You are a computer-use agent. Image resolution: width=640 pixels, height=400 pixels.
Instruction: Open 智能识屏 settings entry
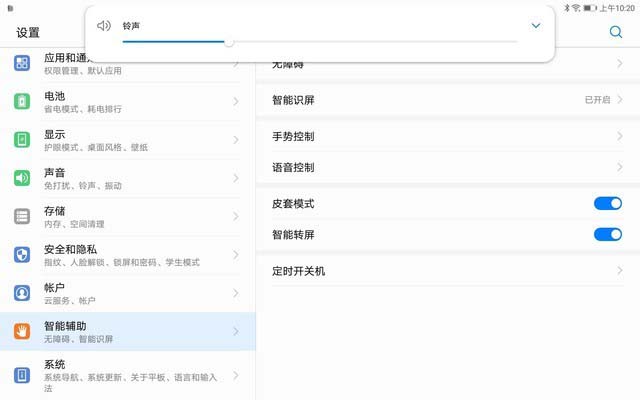pyautogui.click(x=440, y=100)
